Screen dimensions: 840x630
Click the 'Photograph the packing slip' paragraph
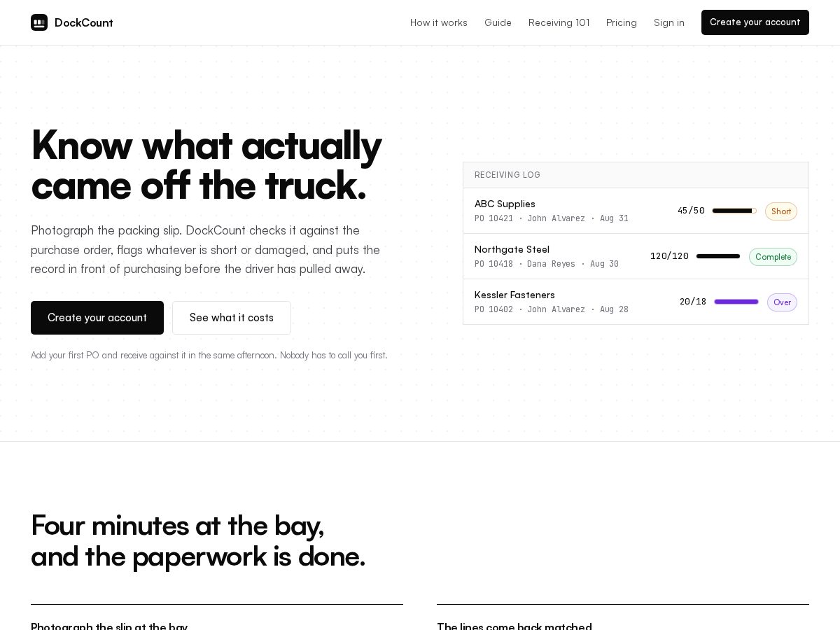point(206,250)
